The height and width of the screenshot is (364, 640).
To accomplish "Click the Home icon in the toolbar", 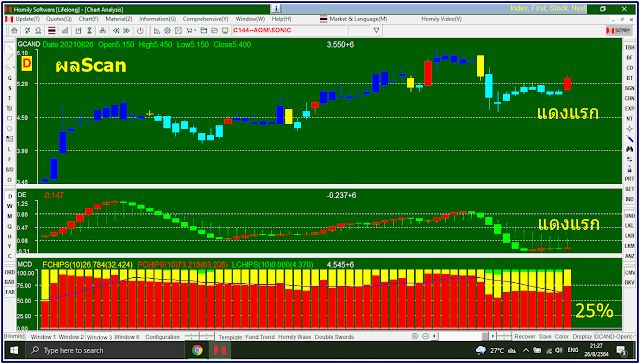I will (x=14, y=31).
